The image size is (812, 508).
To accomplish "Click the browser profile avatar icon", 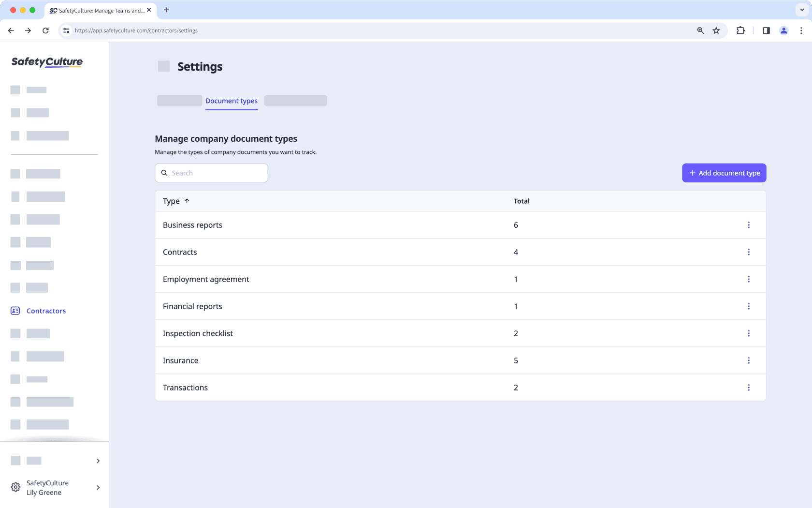I will (783, 30).
